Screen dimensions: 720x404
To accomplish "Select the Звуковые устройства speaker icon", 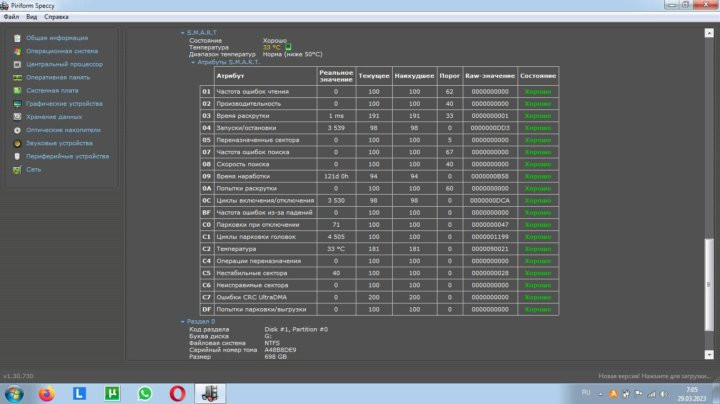I will point(17,143).
